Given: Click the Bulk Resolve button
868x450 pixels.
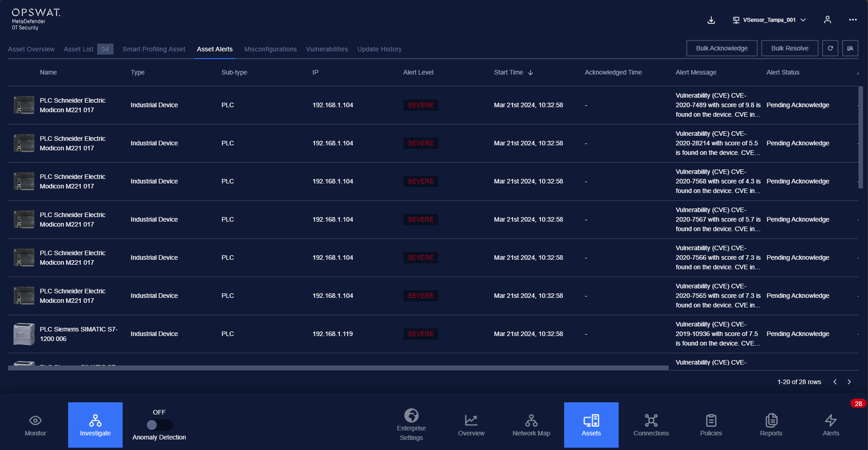Looking at the screenshot, I should pos(790,48).
